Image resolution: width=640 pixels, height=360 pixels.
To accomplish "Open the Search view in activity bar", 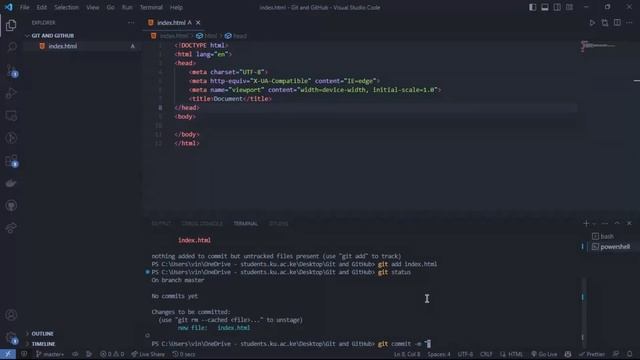I will click(11, 48).
